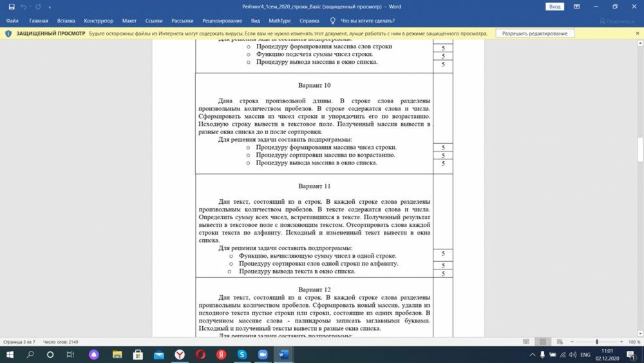Click the vertical scrollbar thumb
The width and height of the screenshot is (644, 363).
(640, 150)
